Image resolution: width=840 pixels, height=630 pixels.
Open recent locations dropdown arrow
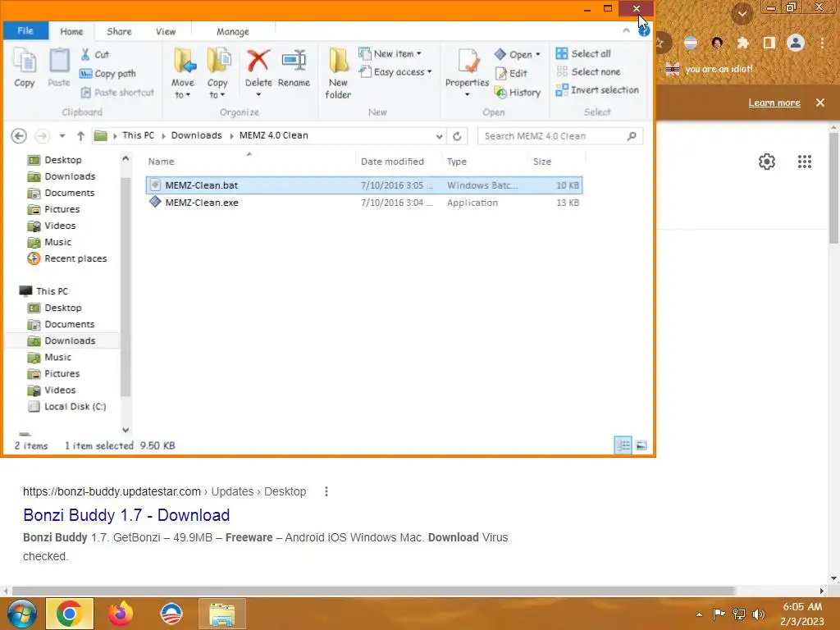pyautogui.click(x=62, y=136)
